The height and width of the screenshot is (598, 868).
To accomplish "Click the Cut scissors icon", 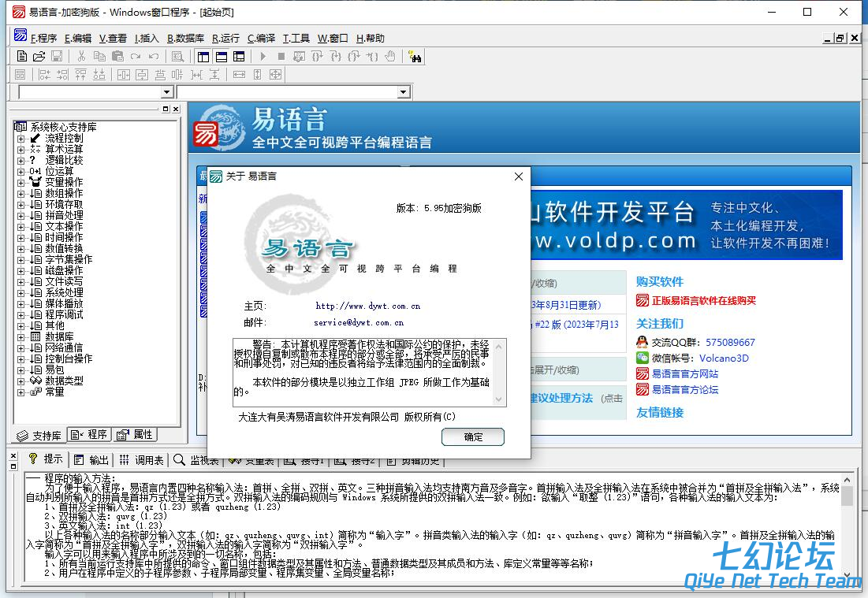I will click(x=81, y=57).
